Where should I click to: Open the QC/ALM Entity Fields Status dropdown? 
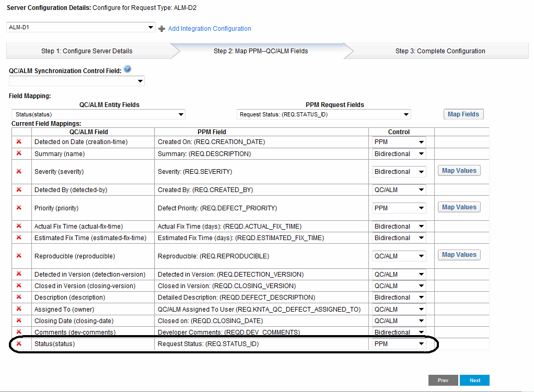click(98, 114)
